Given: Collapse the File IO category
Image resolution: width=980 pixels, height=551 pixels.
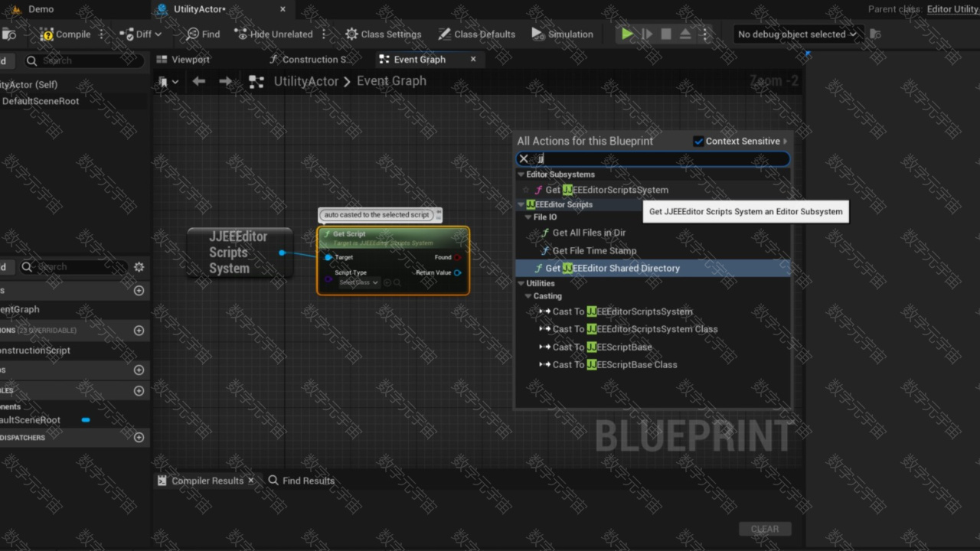Looking at the screenshot, I should pyautogui.click(x=528, y=217).
